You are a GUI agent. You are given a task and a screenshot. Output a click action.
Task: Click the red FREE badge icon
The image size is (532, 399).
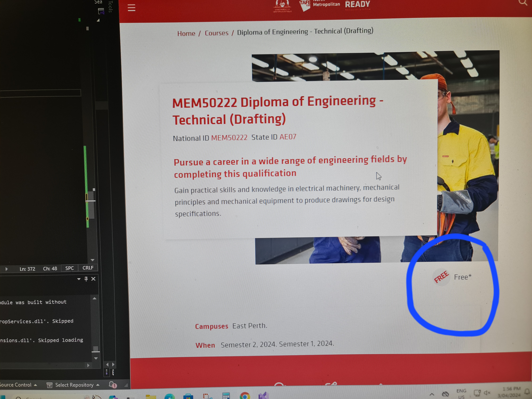[441, 277]
